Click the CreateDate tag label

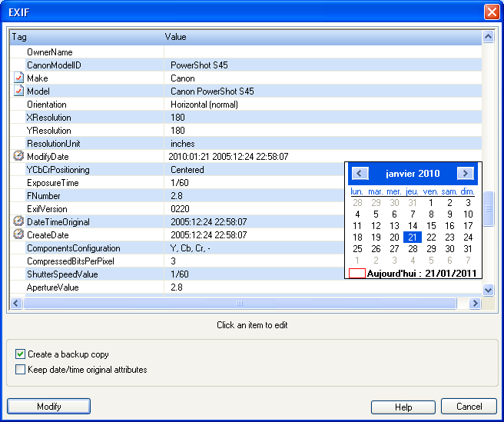pyautogui.click(x=48, y=234)
